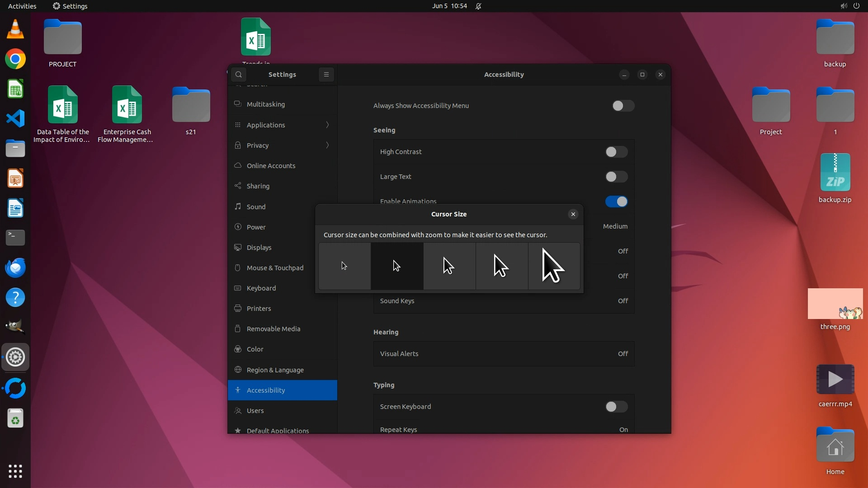Switch to Mouse & Touchpad panel
The image size is (868, 488).
(x=275, y=268)
